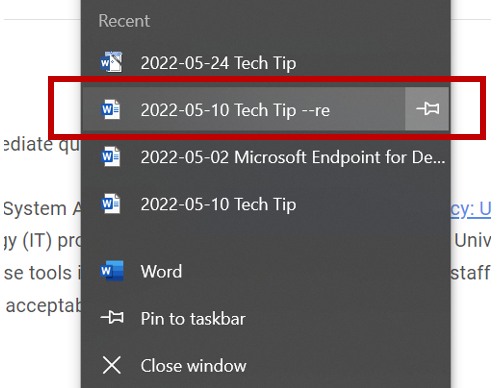Click the partially visible 'acceptab' text in the page
498x388 pixels.
[43, 305]
